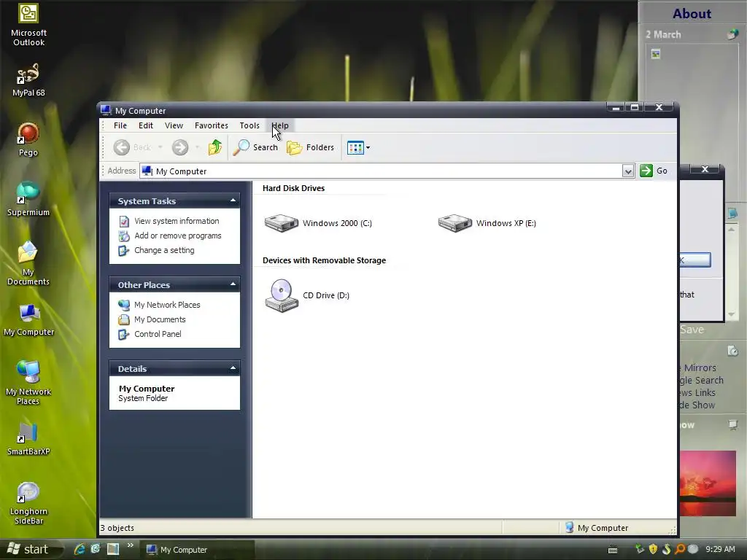Expand the Address bar dropdown
The image size is (747, 560).
tap(628, 171)
